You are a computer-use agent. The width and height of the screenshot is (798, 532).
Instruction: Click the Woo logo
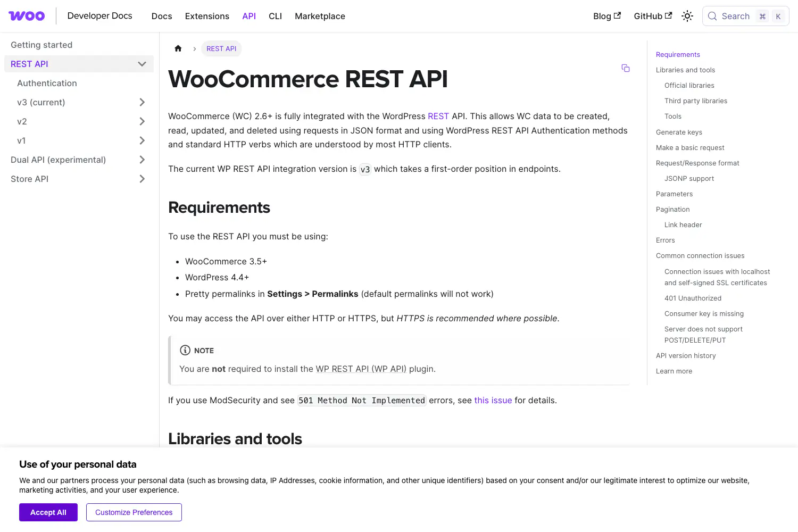coord(27,16)
